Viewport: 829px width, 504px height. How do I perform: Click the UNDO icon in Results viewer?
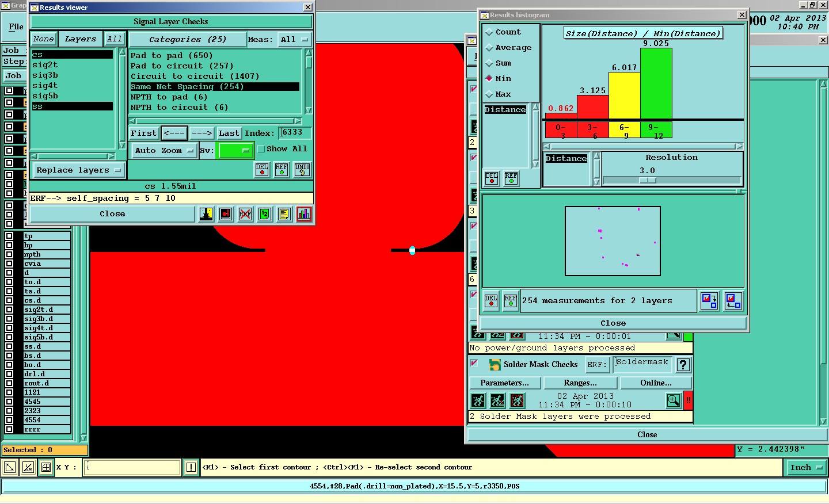[x=302, y=170]
